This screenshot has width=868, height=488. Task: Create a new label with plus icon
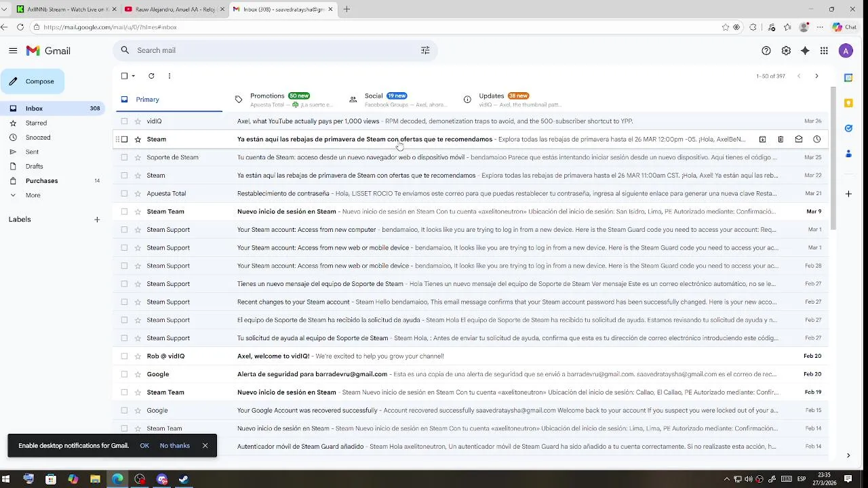pos(97,220)
